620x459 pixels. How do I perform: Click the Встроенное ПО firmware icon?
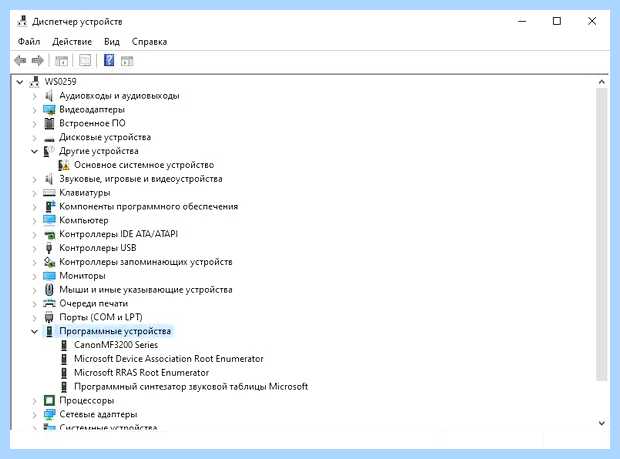pyautogui.click(x=49, y=123)
